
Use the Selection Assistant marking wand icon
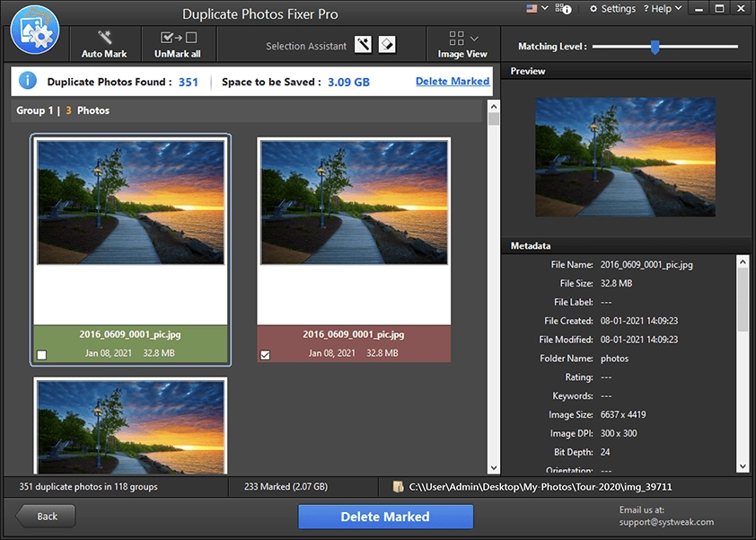pyautogui.click(x=363, y=43)
